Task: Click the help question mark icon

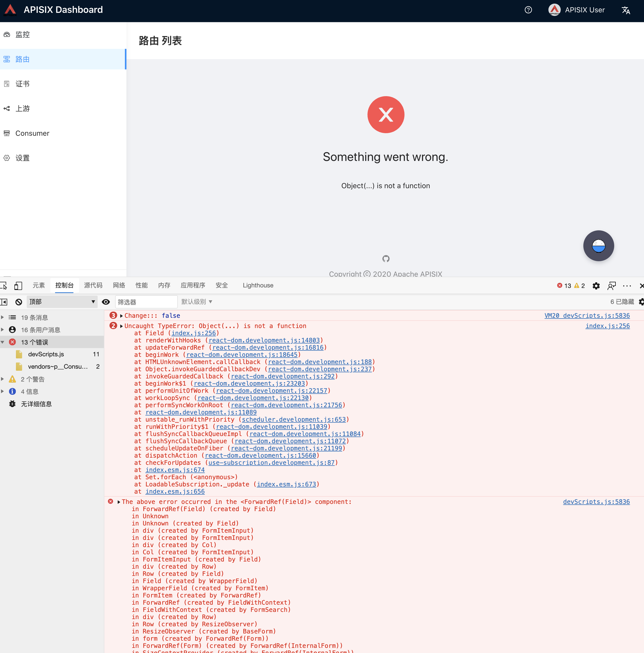Action: pyautogui.click(x=528, y=10)
